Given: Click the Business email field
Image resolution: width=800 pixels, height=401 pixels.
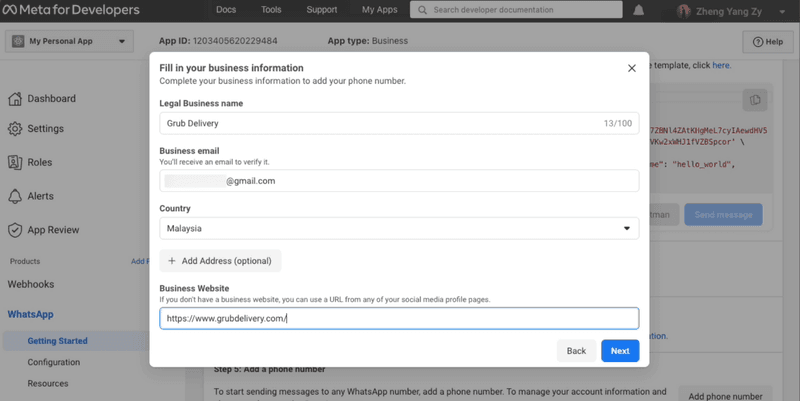Looking at the screenshot, I should (399, 181).
